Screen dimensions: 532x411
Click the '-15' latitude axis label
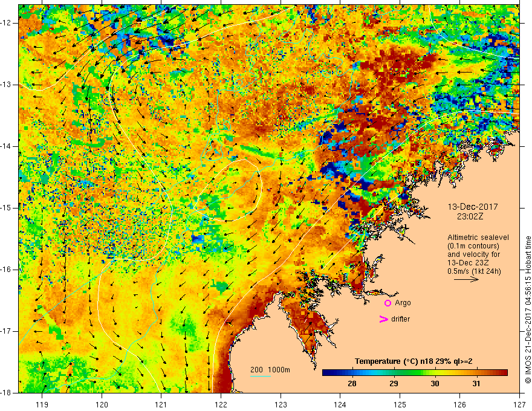pos(6,207)
